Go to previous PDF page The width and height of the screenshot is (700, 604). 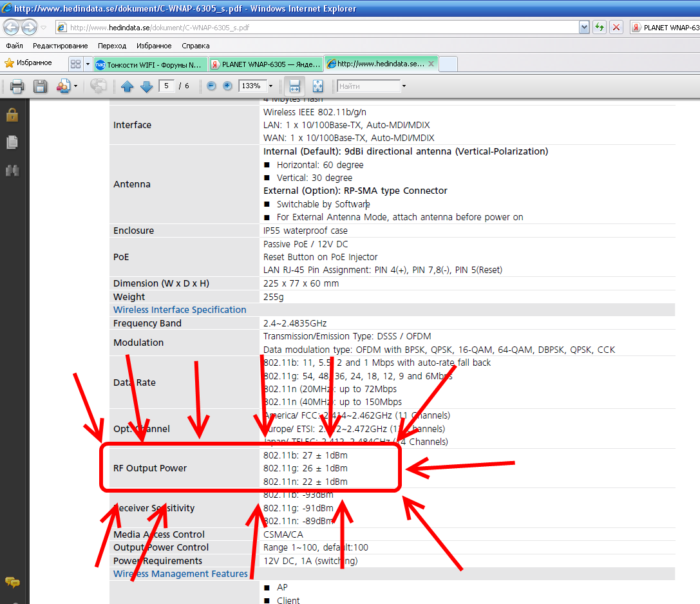pyautogui.click(x=128, y=86)
